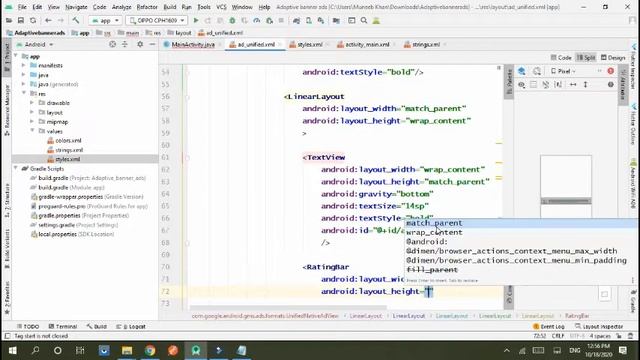
Task: Click the Save All toolbar icon
Action: pyautogui.click(x=20, y=20)
